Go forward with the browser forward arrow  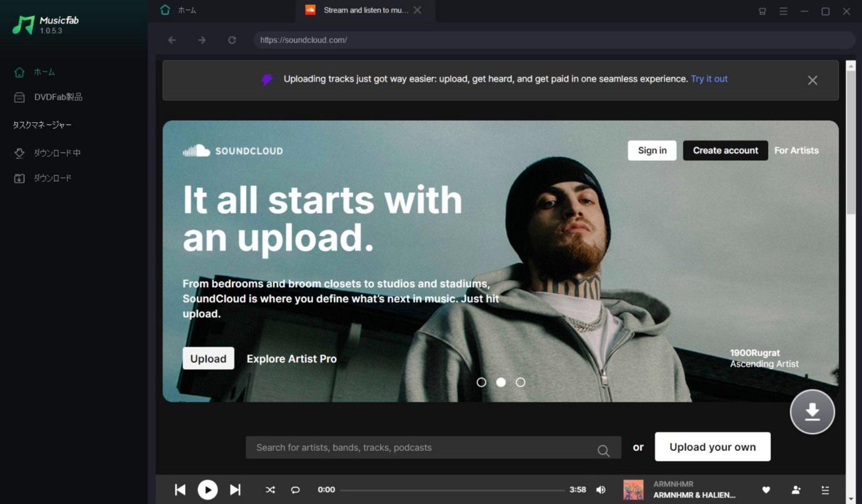pos(202,40)
